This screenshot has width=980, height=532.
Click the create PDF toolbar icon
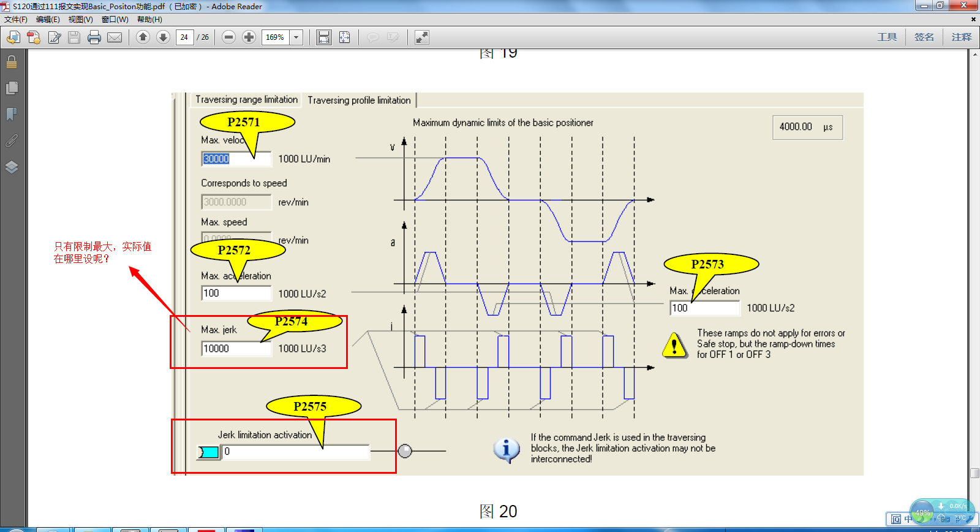[34, 37]
